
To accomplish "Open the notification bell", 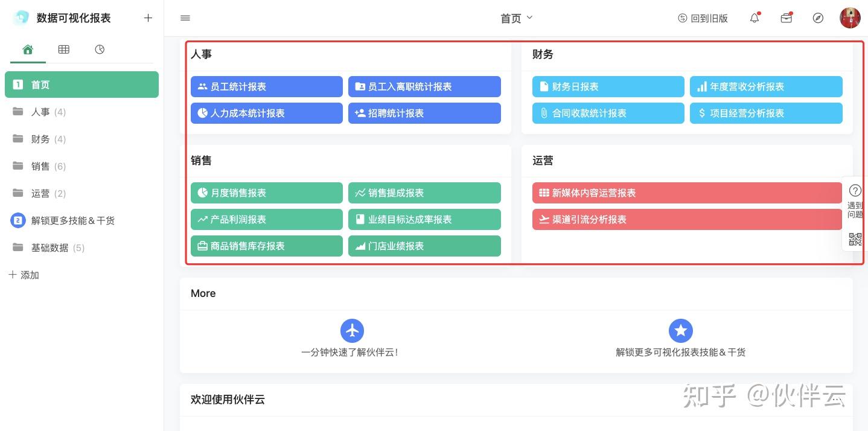I will point(755,18).
